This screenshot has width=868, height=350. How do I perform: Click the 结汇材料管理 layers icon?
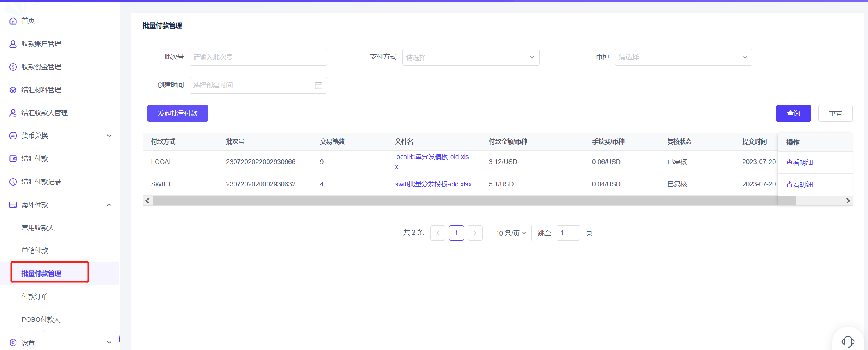pyautogui.click(x=13, y=90)
